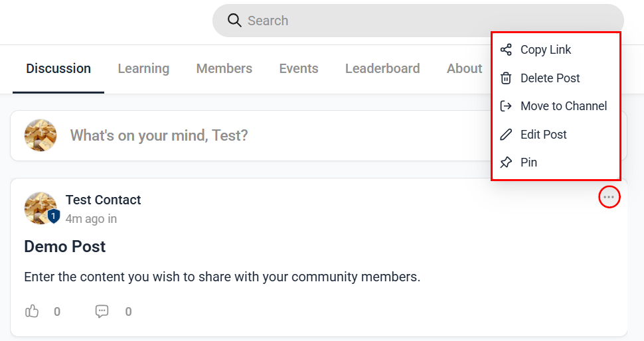
Task: Focus the Search input field
Action: click(x=418, y=21)
